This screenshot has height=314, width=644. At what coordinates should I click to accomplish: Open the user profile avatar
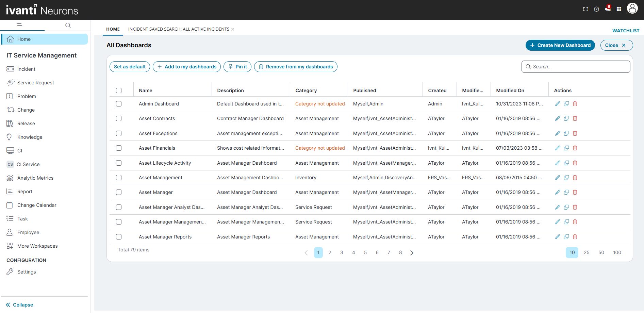point(632,9)
